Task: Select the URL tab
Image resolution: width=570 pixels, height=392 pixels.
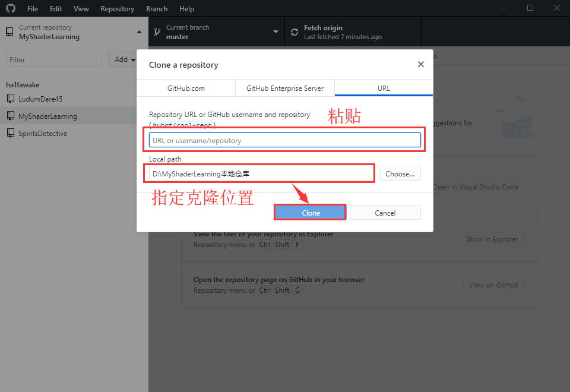Action: point(384,88)
